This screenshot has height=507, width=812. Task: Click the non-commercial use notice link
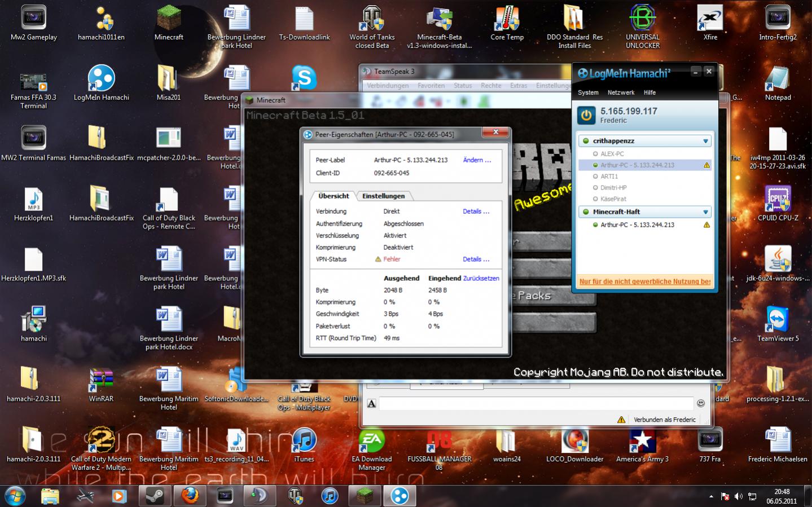pos(644,281)
